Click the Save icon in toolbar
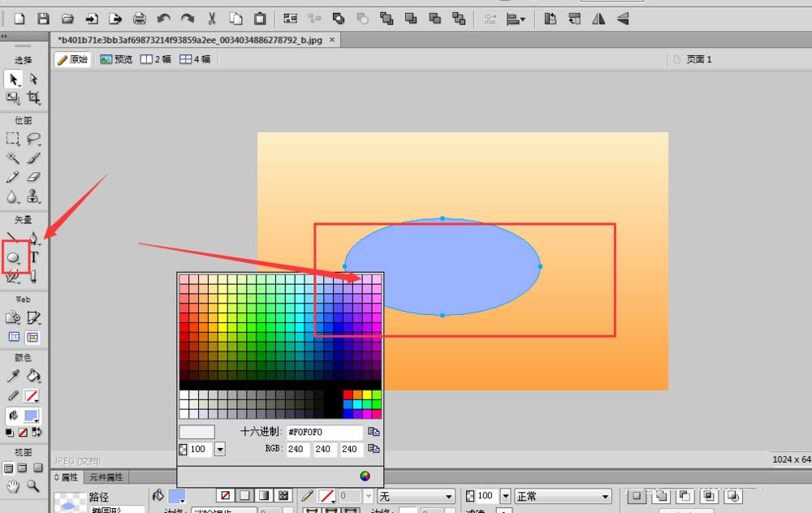 [x=44, y=19]
